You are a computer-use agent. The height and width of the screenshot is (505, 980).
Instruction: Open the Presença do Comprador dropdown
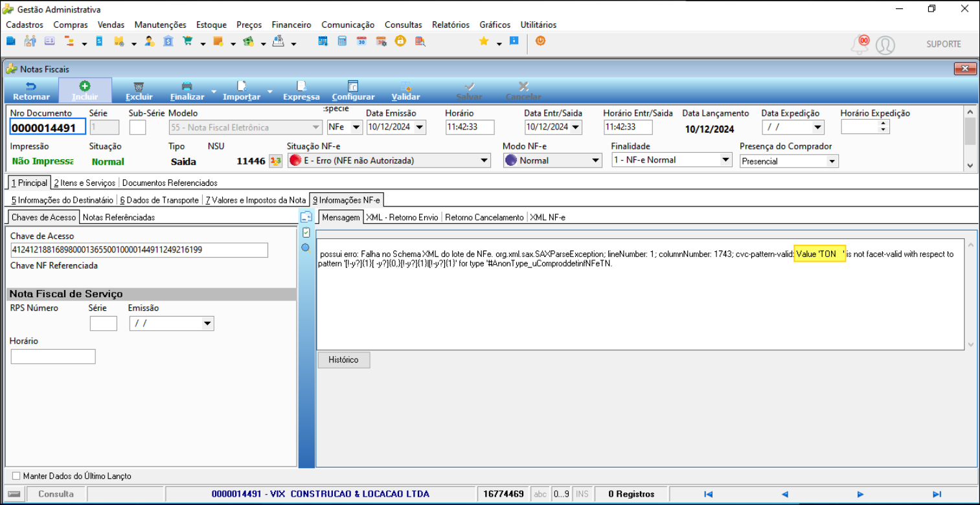click(832, 161)
